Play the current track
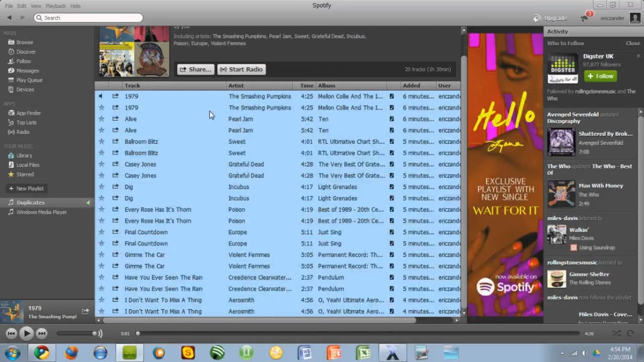 click(x=27, y=333)
